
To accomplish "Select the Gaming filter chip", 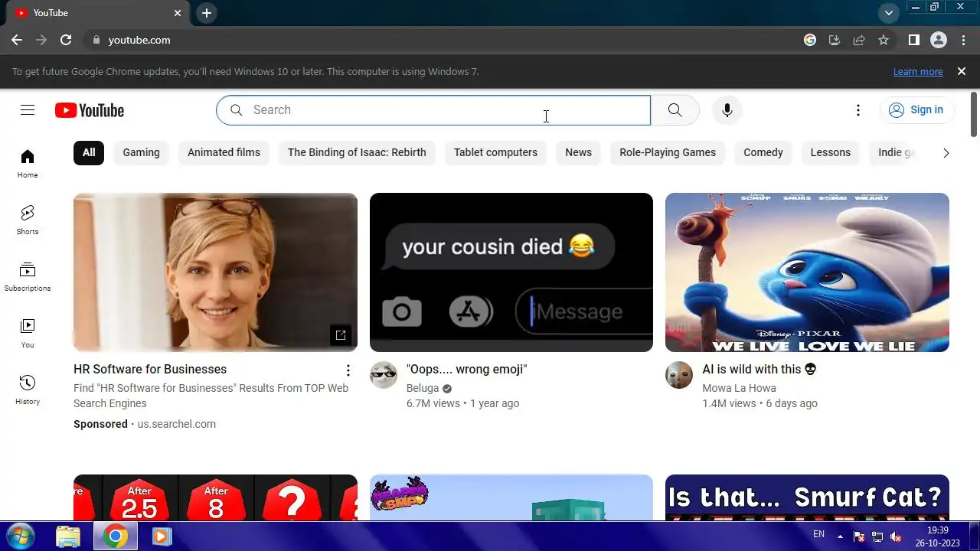I will point(142,152).
